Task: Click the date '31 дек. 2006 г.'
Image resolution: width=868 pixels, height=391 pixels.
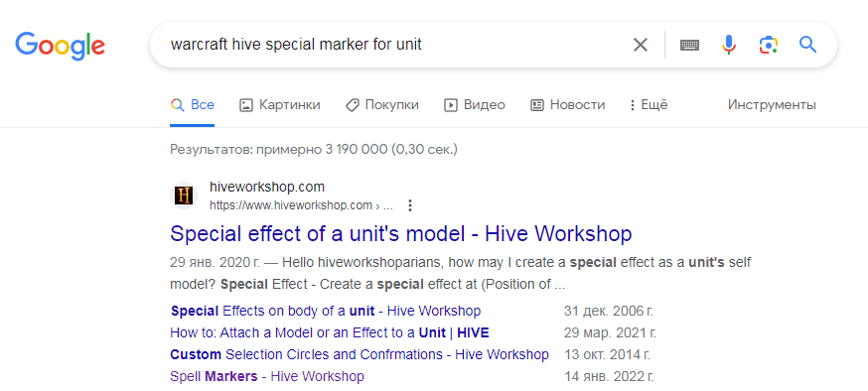Action: (x=609, y=311)
